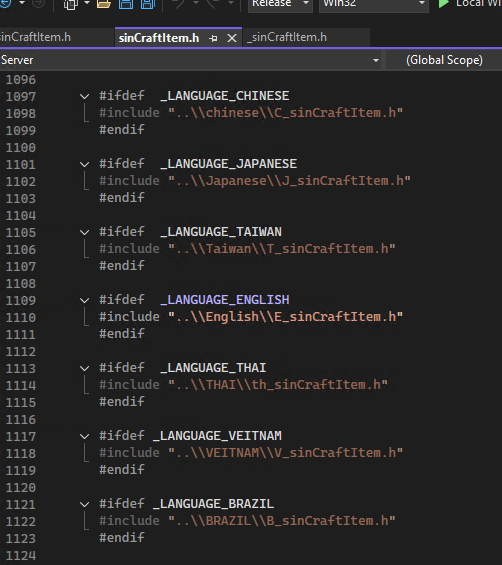Click the T_sinCraftItem.h include path
502x565 pixels.
coord(282,249)
